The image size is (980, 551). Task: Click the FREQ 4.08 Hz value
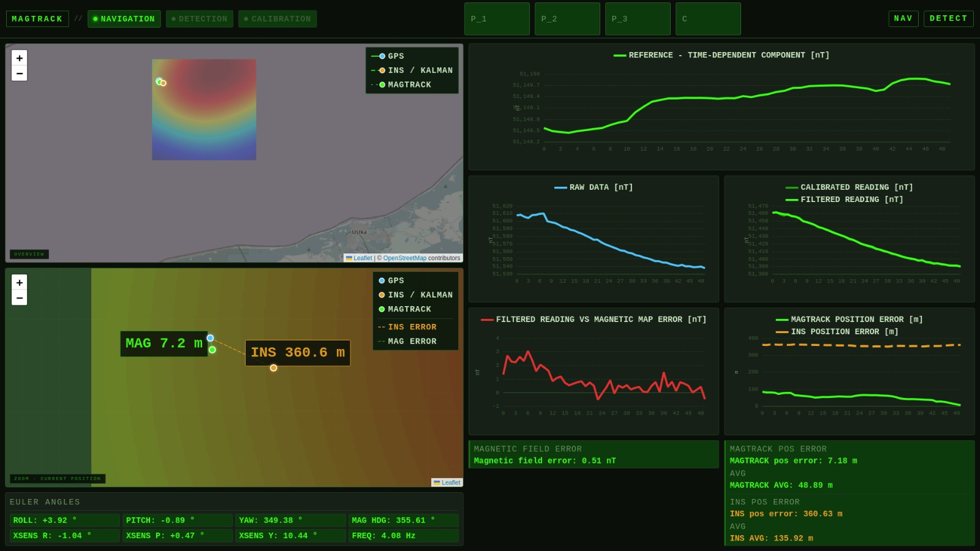click(x=403, y=536)
